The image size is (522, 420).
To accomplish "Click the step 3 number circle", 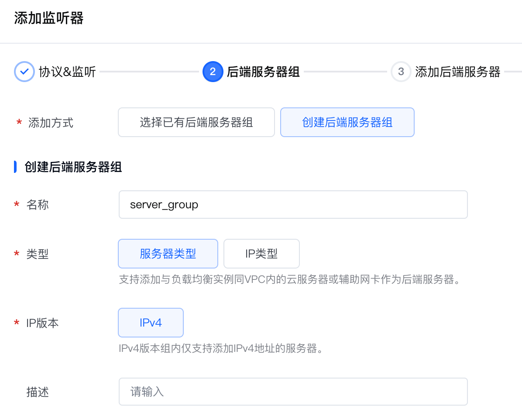I will click(x=401, y=72).
